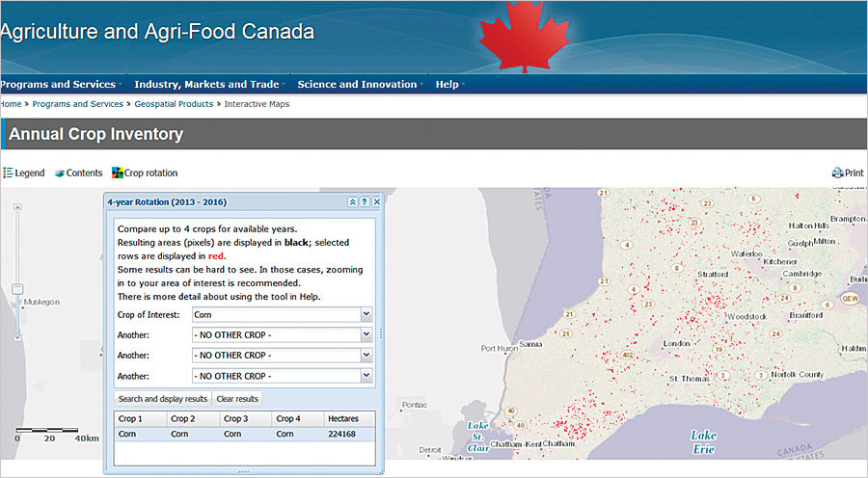Open Programs and Services menu
This screenshot has width=868, height=478.
pos(61,85)
